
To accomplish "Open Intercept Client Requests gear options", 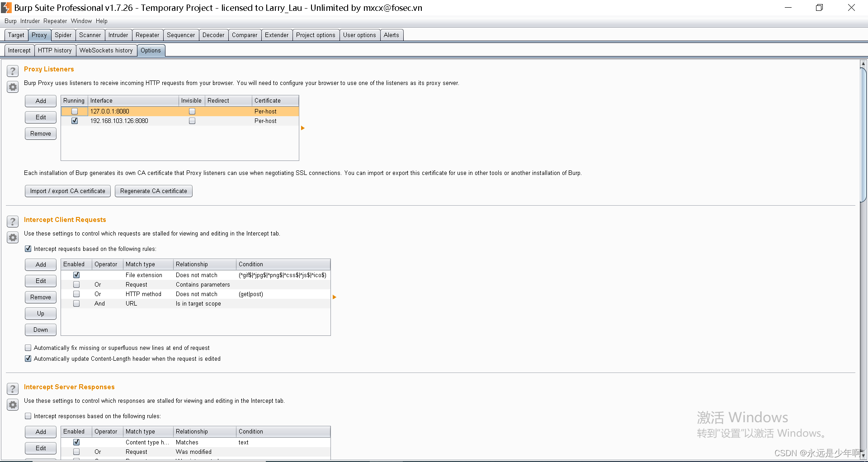I will 13,238.
